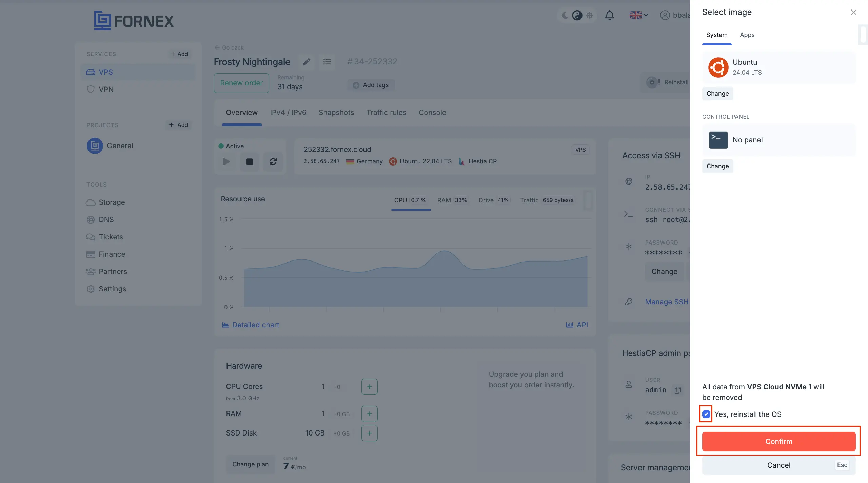Click Add next to Projects
This screenshot has width=868, height=483.
178,125
